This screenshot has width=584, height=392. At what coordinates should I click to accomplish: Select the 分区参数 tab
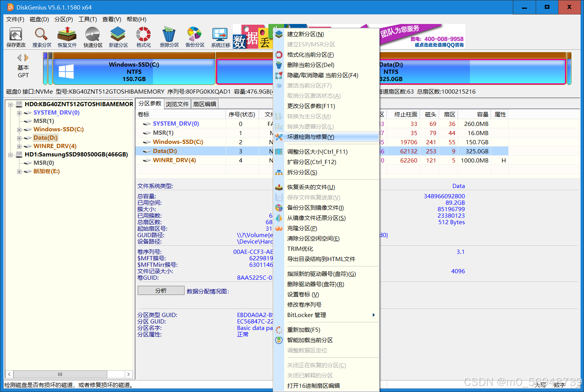pos(150,104)
